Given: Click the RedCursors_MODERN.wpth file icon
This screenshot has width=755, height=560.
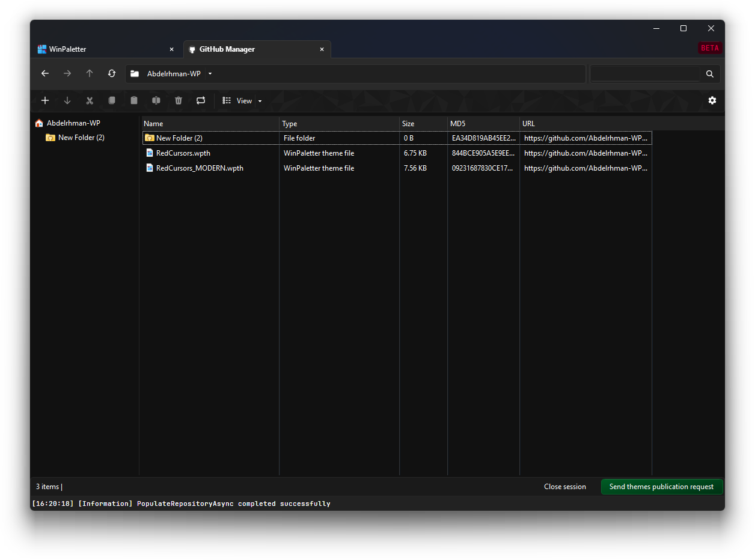Looking at the screenshot, I should tap(150, 168).
